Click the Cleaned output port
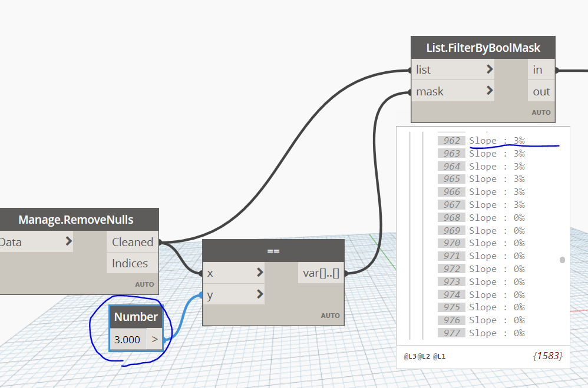 click(133, 242)
